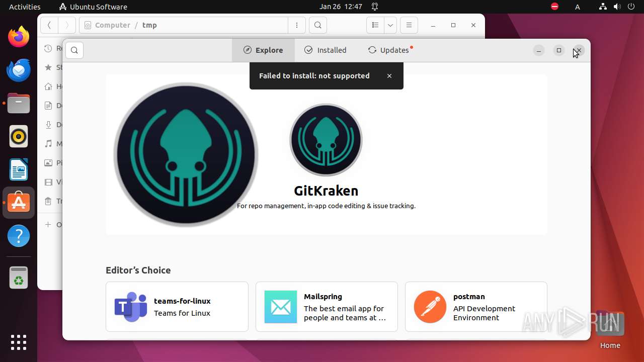Viewport: 644px width, 362px height.
Task: Open the teams-for-linux app card
Action: 177,307
